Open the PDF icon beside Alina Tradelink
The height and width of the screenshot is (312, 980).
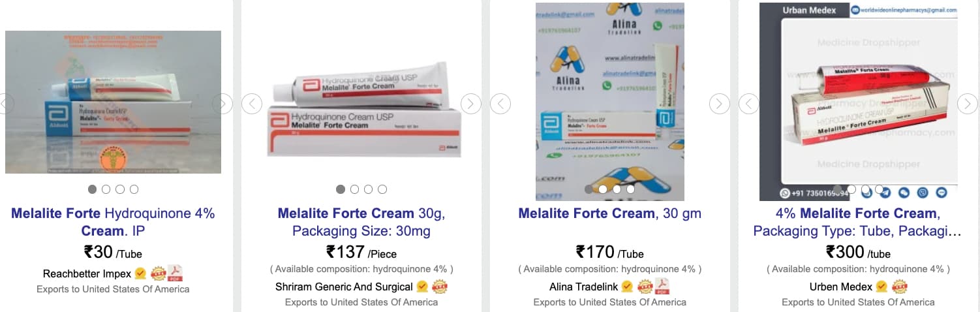[662, 286]
